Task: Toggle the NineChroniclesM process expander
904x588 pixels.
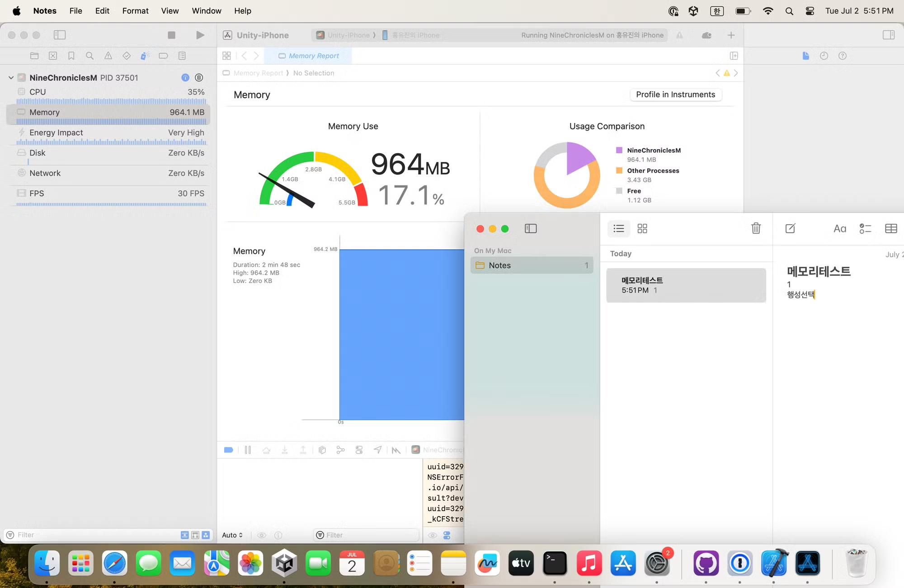Action: click(x=10, y=77)
